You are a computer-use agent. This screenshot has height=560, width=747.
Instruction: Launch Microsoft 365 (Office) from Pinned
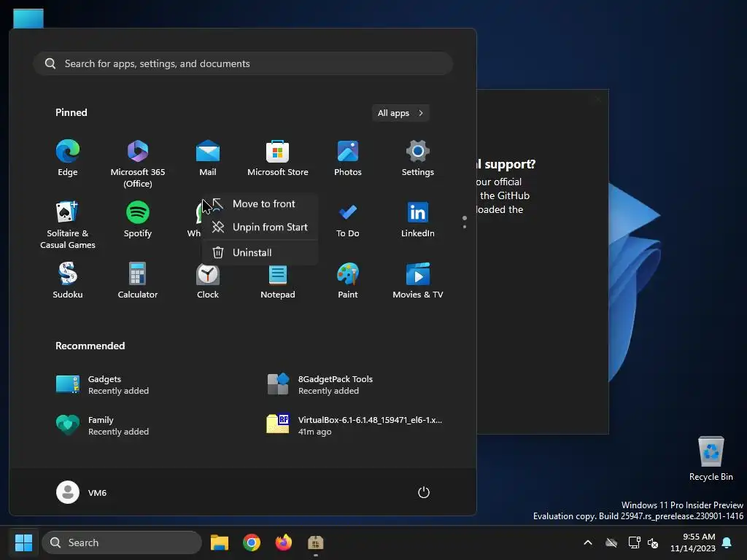138,164
